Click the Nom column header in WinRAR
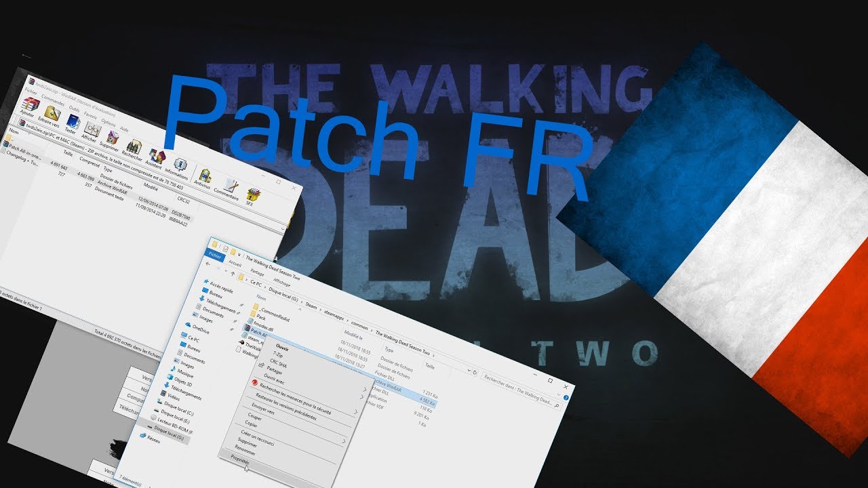868x488 pixels. point(14,131)
